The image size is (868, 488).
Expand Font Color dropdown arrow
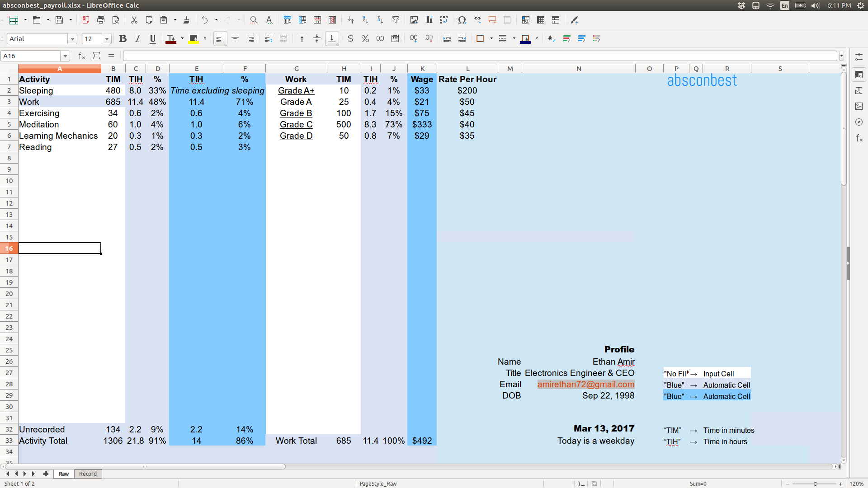[182, 39]
